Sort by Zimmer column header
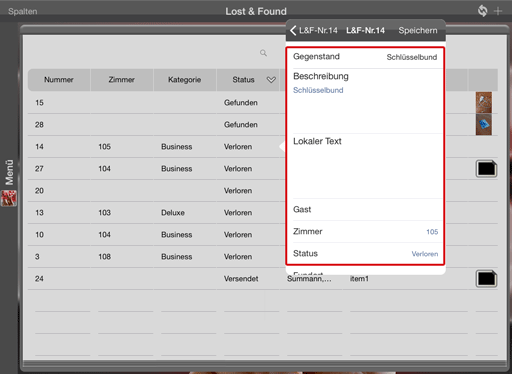 pos(121,80)
